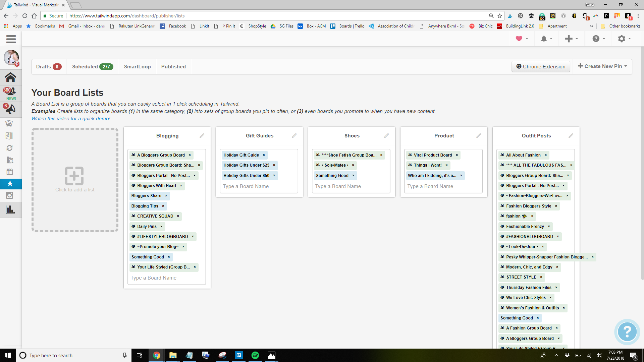644x362 pixels.
Task: Open the SmartLoop refresh sidebar icon
Action: [x=10, y=148]
